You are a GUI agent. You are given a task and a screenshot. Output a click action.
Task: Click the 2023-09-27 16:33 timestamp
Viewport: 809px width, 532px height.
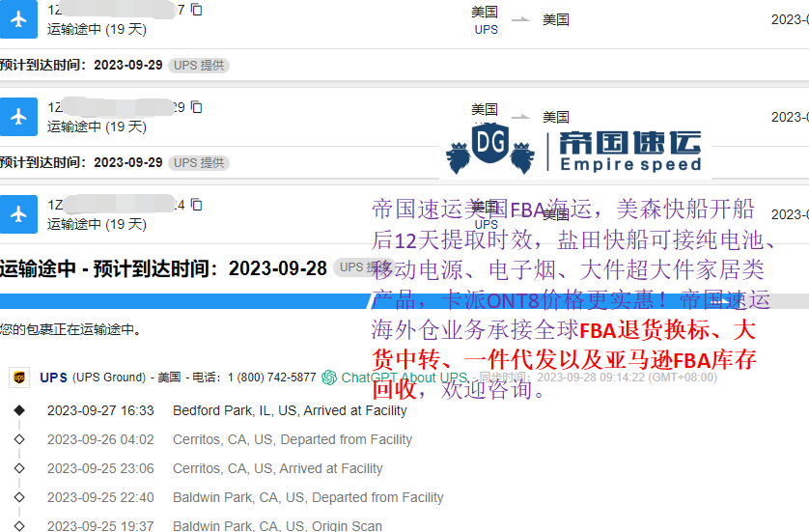(100, 410)
